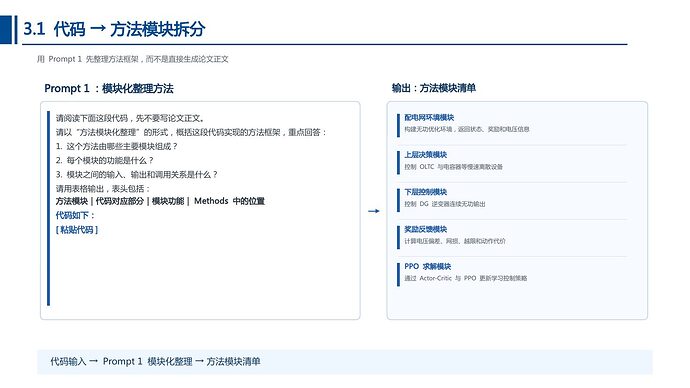
Task: Click the description '通过 Actor-Critic 与 PPO 更新学习控制策略'
Action: click(x=466, y=278)
